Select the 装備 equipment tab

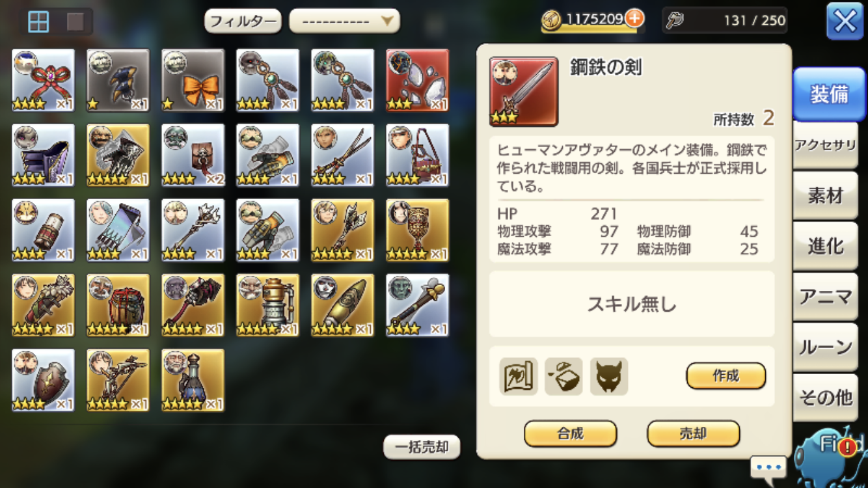[x=828, y=94]
